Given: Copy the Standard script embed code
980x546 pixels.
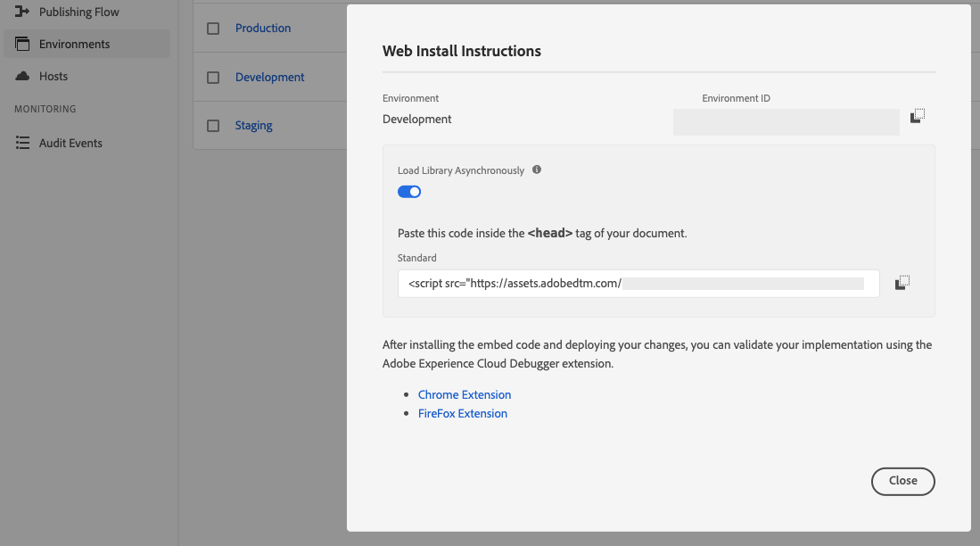Looking at the screenshot, I should click(x=902, y=283).
